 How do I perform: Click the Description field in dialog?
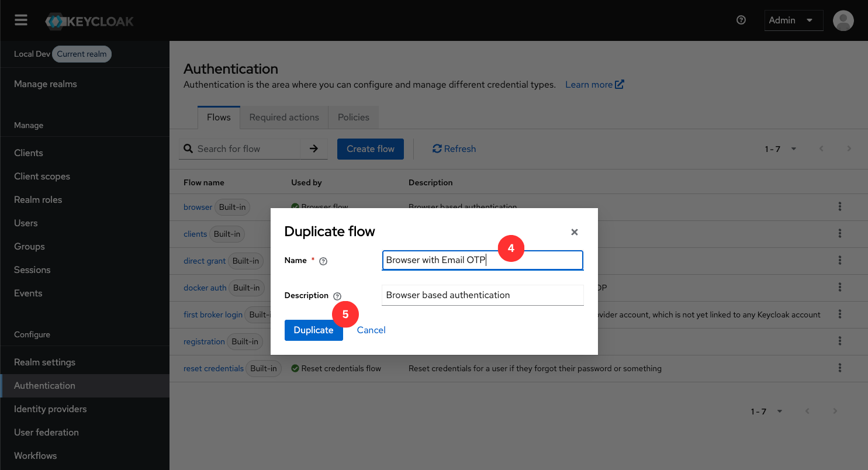[x=483, y=295]
